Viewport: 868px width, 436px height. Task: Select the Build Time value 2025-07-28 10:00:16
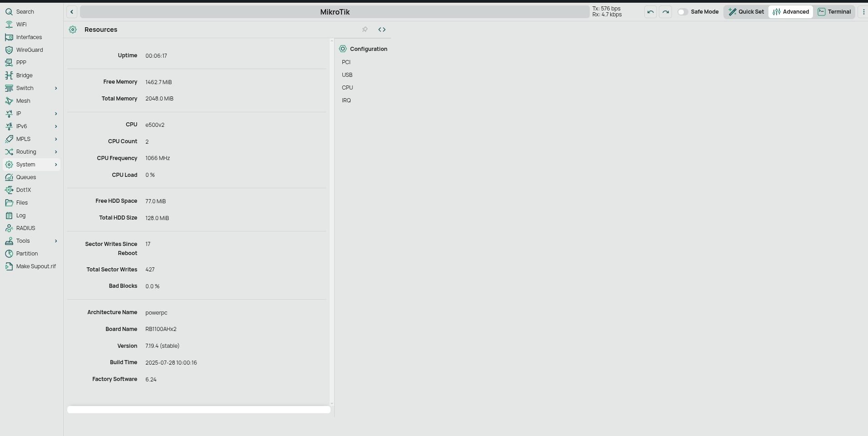tap(171, 363)
